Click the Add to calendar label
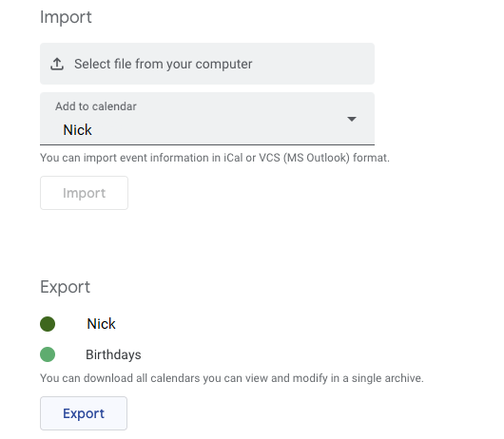 coord(96,106)
